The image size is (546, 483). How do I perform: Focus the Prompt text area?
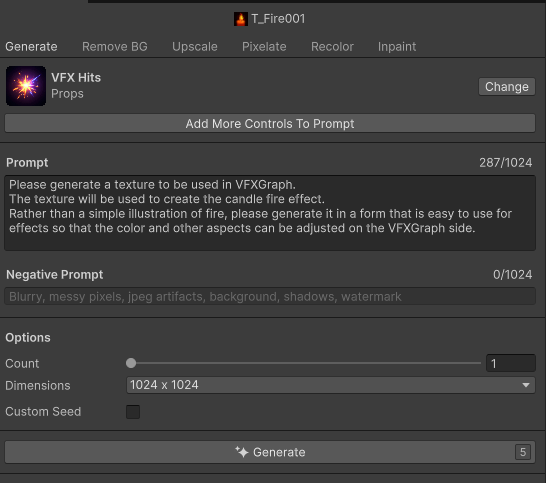[x=270, y=213]
